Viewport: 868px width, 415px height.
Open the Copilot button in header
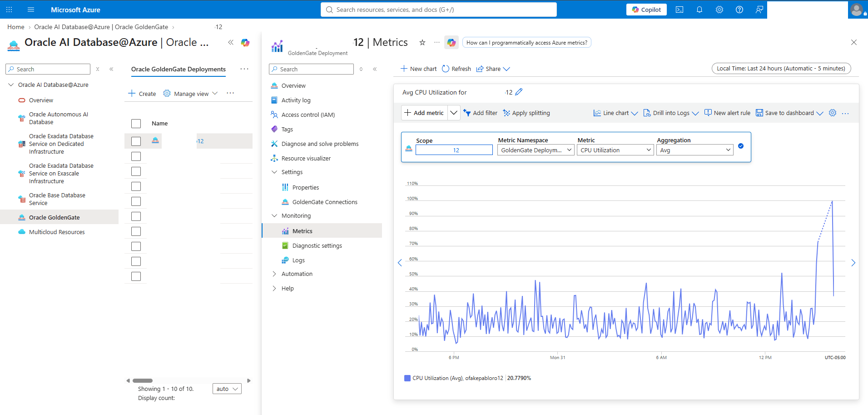coord(646,10)
